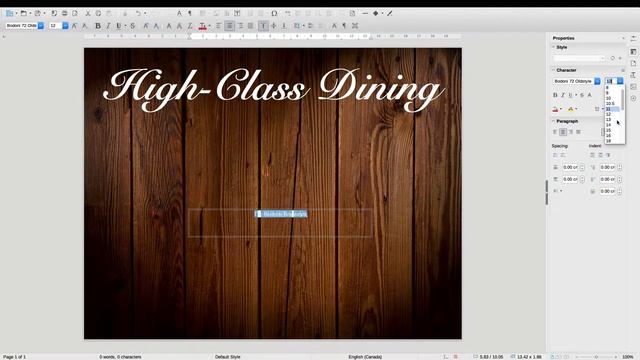Click the diamond Basic Shapes icon

coord(376,13)
